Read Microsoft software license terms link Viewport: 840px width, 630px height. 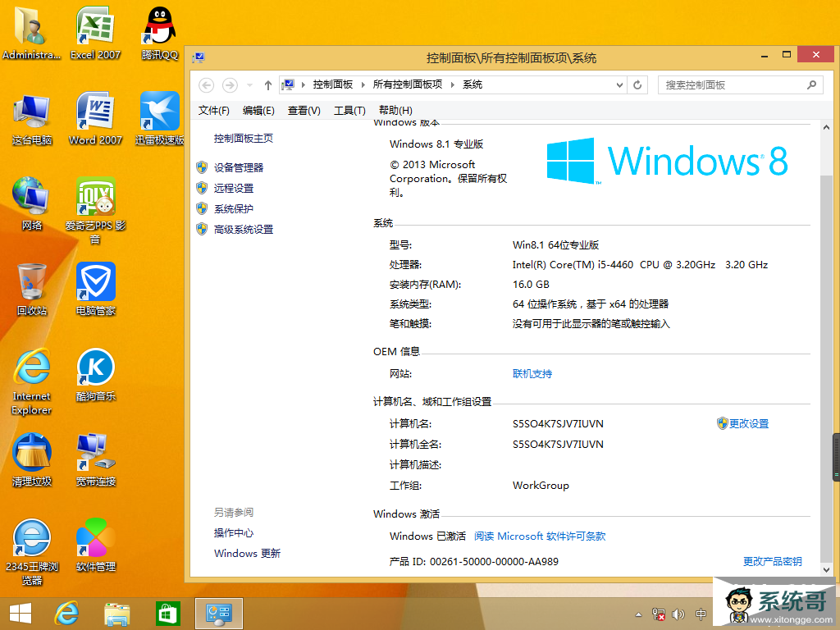[540, 536]
